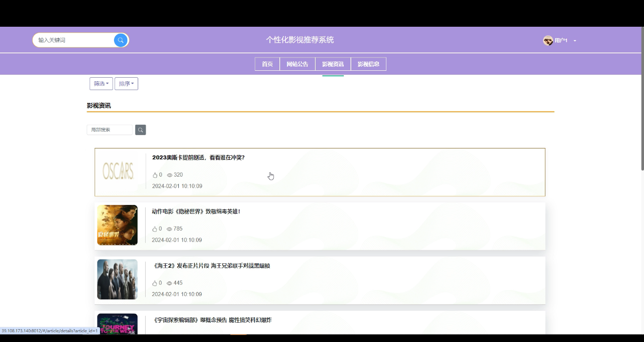The height and width of the screenshot is (342, 644).
Task: Click the local search magnifier button
Action: [x=140, y=130]
